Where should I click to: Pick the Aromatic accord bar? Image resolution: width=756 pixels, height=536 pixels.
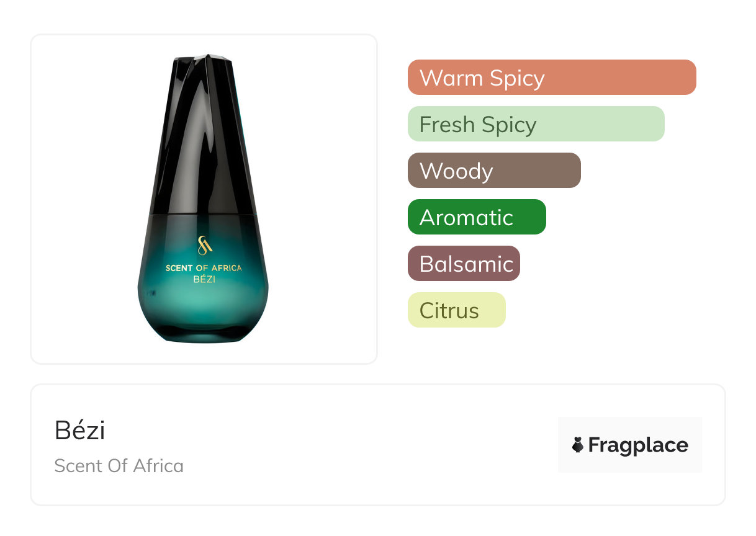476,217
